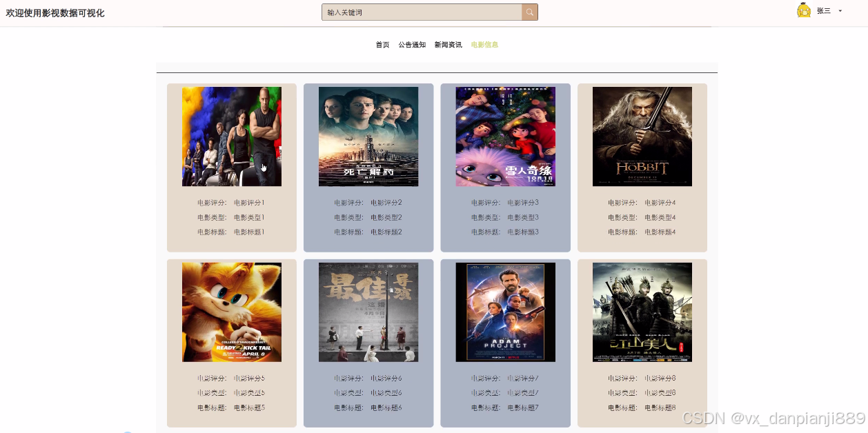
Task: Open the 雪人奇缘 movie poster
Action: click(x=506, y=137)
